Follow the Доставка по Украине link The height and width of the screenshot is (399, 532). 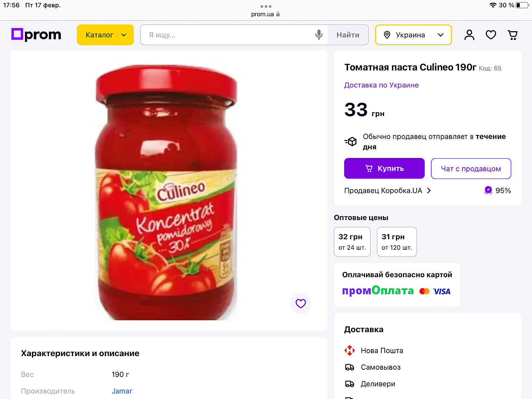(381, 85)
